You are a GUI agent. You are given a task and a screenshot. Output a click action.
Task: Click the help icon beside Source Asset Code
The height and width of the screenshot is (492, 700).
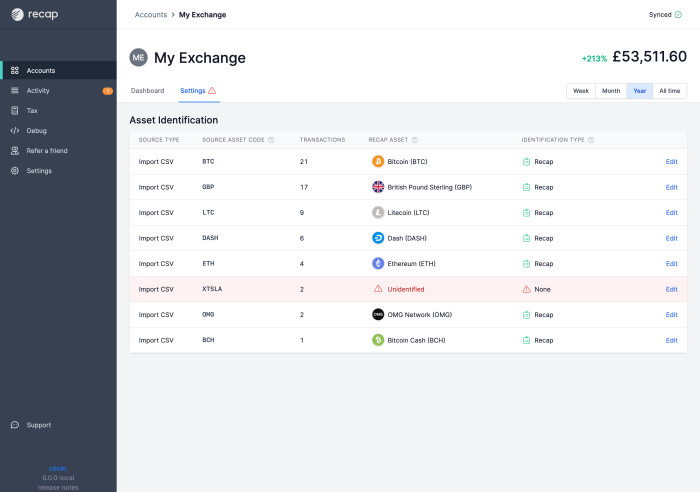(271, 140)
